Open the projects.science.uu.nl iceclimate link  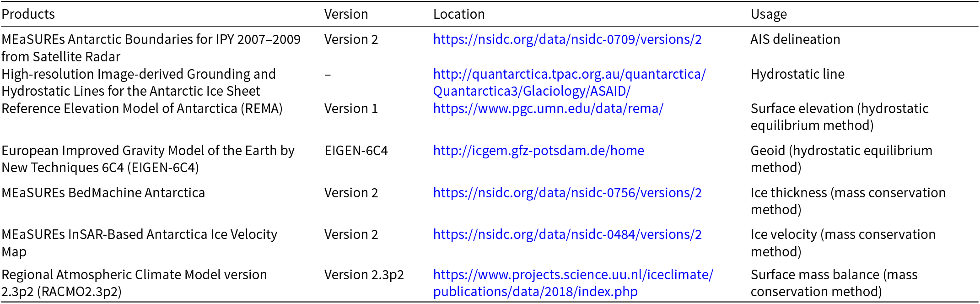573,275
